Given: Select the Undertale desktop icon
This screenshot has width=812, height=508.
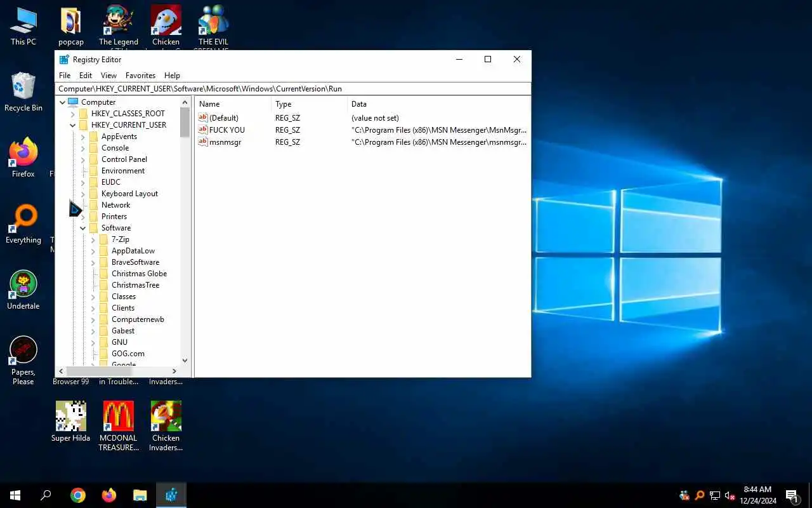Looking at the screenshot, I should click(x=23, y=289).
